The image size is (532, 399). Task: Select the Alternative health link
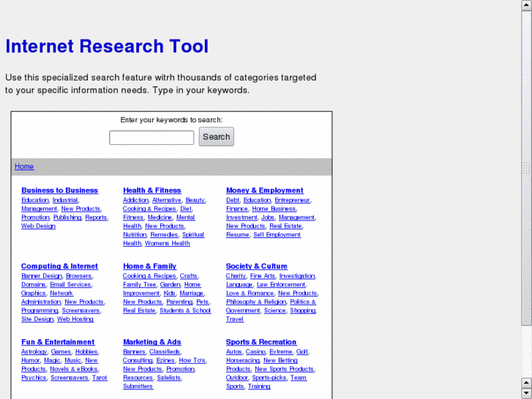pos(167,200)
